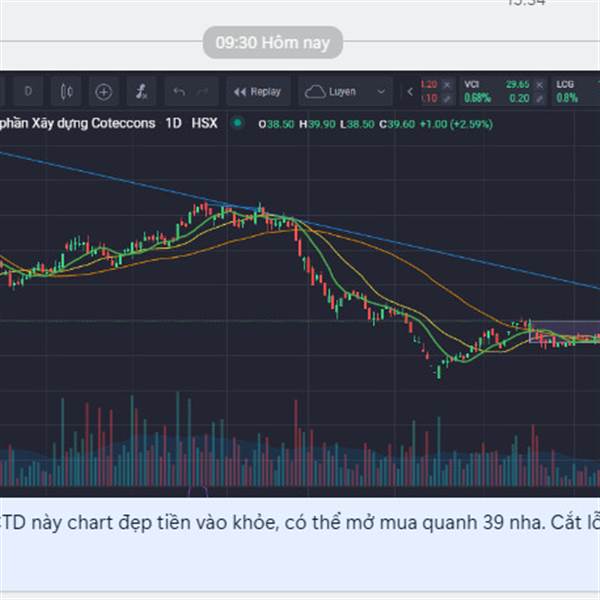Edit the VCI ticker entry pencil icon

(x=539, y=99)
